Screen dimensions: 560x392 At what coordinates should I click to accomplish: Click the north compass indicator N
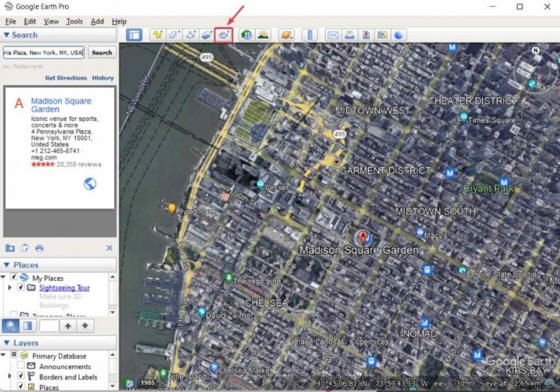(x=535, y=50)
